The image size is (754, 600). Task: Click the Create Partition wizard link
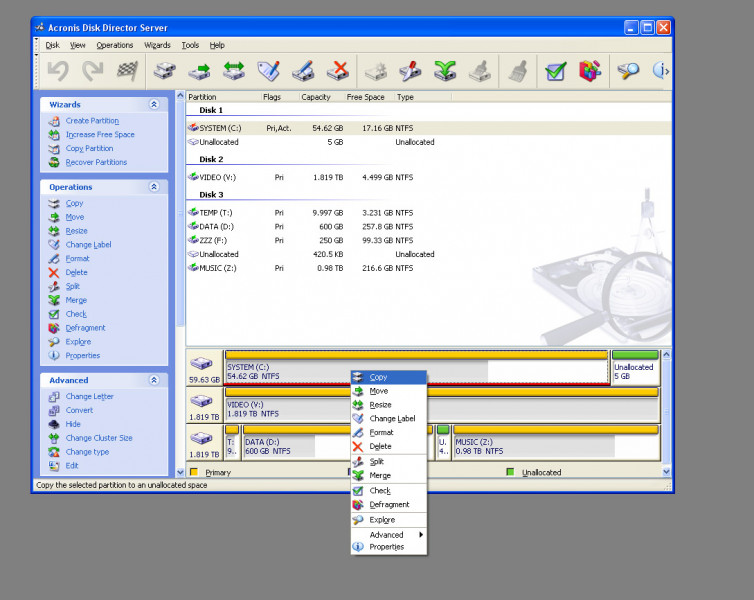pos(92,121)
